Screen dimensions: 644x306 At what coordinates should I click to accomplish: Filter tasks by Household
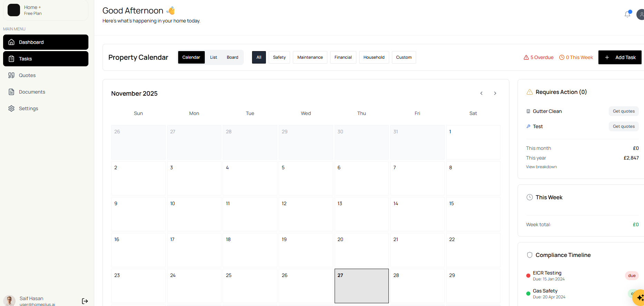pos(374,57)
